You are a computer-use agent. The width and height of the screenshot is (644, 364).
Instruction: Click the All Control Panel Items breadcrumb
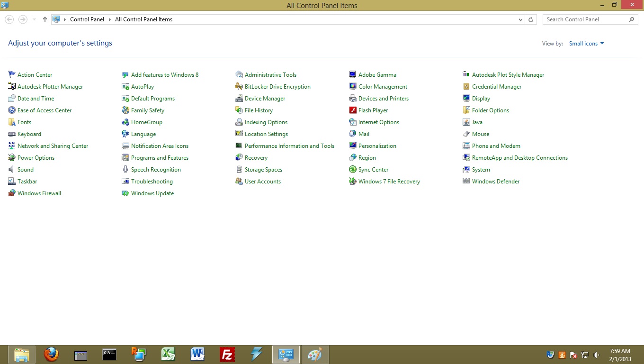click(143, 19)
